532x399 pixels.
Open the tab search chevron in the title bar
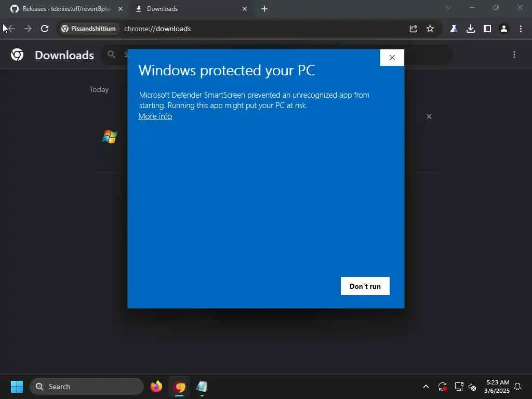[448, 7]
